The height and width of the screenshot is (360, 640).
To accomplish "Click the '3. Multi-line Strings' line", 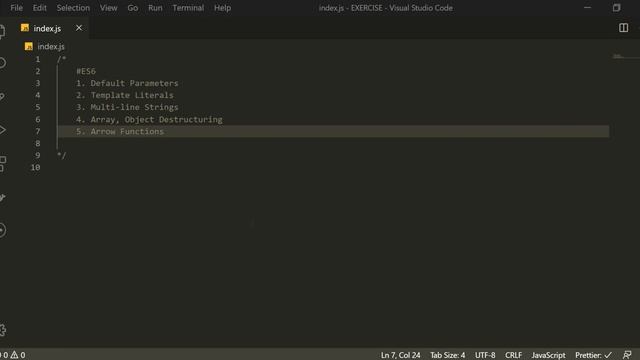I will (127, 107).
